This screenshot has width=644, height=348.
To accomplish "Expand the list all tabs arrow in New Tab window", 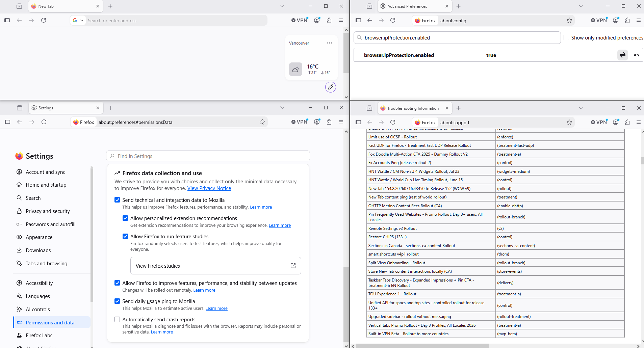I will (x=282, y=6).
